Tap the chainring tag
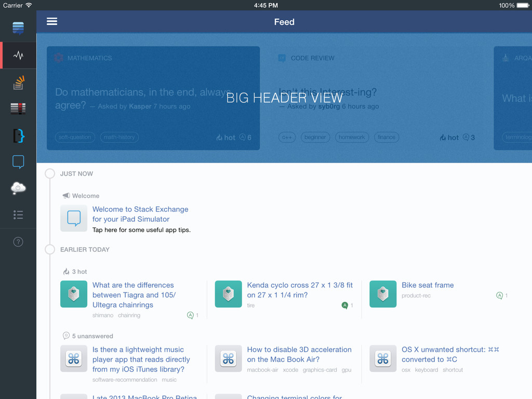The height and width of the screenshot is (399, 532). [x=129, y=315]
